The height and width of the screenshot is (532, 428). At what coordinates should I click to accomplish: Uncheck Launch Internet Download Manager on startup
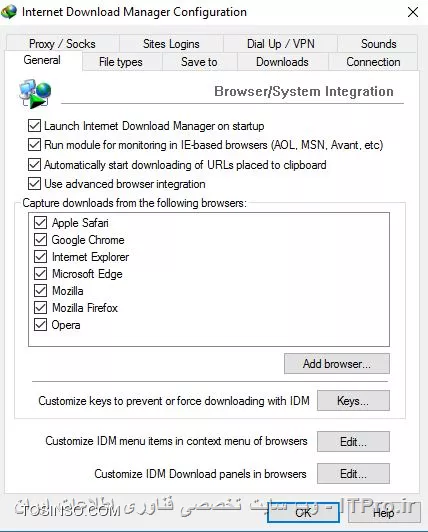coord(34,126)
